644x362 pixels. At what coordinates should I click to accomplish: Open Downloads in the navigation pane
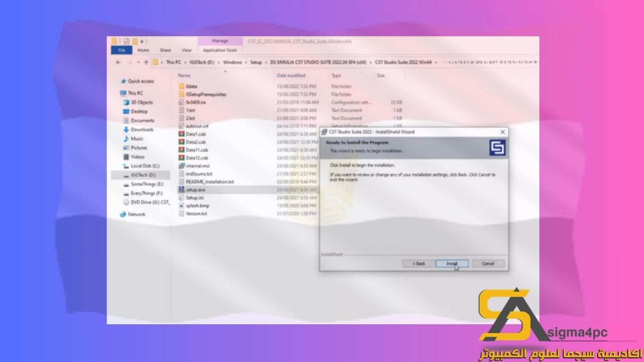click(142, 129)
